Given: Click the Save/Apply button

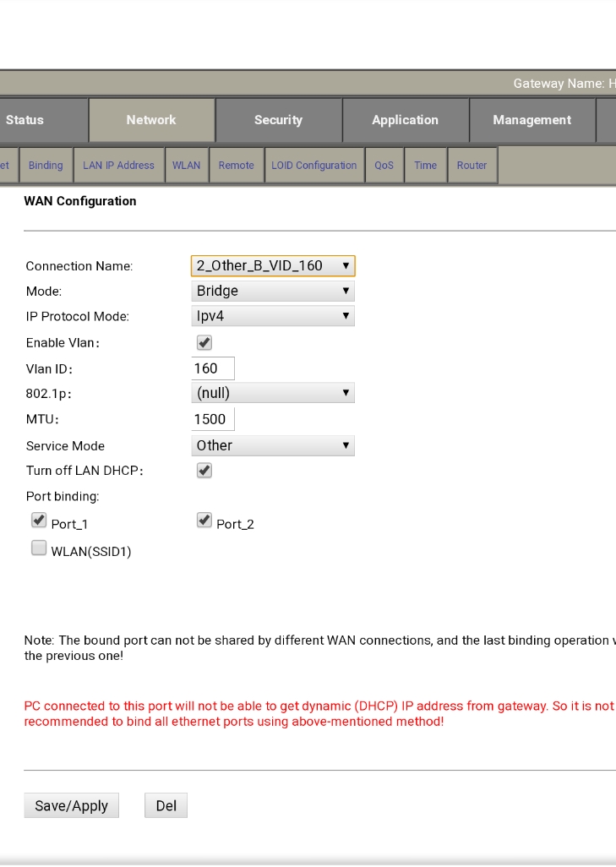Looking at the screenshot, I should [72, 805].
